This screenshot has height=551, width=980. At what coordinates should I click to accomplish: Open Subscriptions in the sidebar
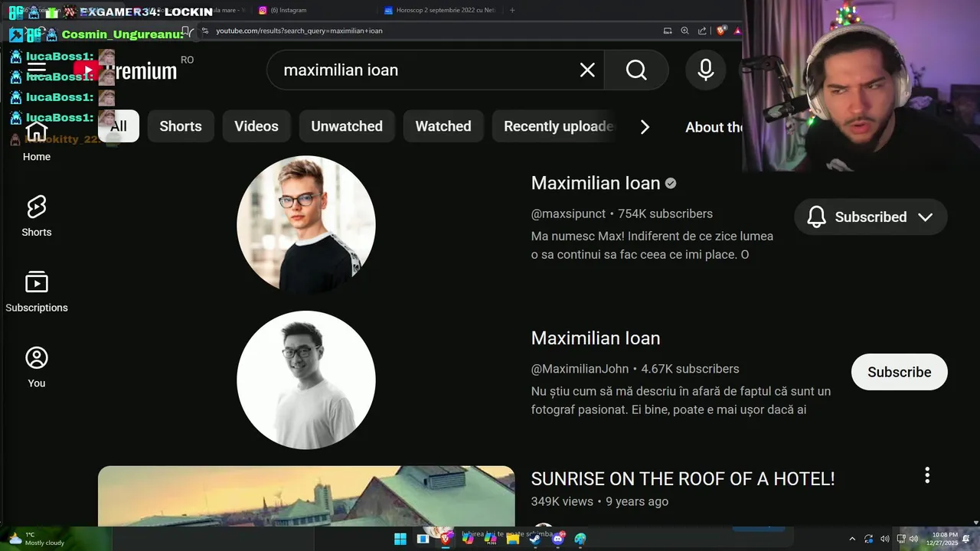[37, 292]
